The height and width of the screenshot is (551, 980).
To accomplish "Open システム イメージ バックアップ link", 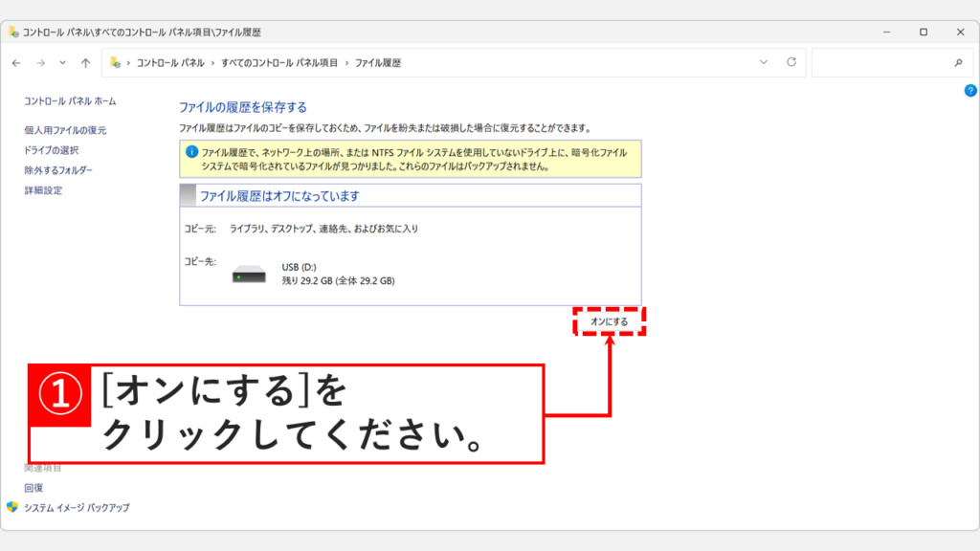I will pos(77,507).
